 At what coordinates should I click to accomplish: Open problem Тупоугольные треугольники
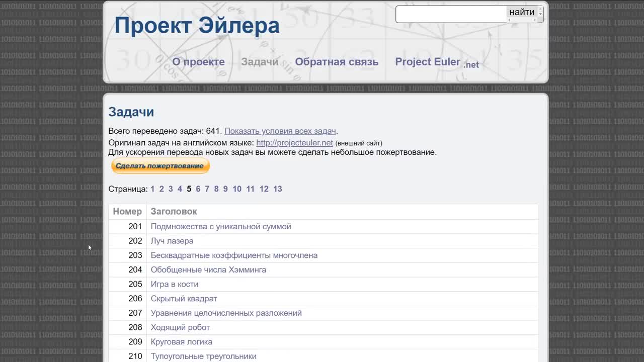pyautogui.click(x=204, y=356)
